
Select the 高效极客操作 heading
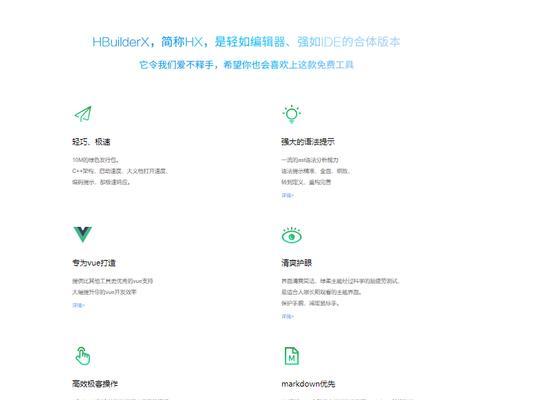(x=95, y=384)
